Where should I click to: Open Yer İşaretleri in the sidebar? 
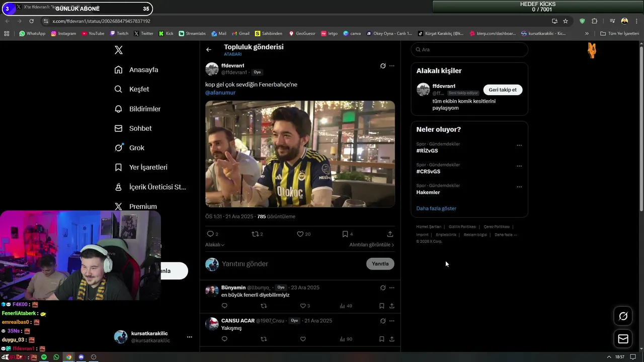tap(141, 167)
